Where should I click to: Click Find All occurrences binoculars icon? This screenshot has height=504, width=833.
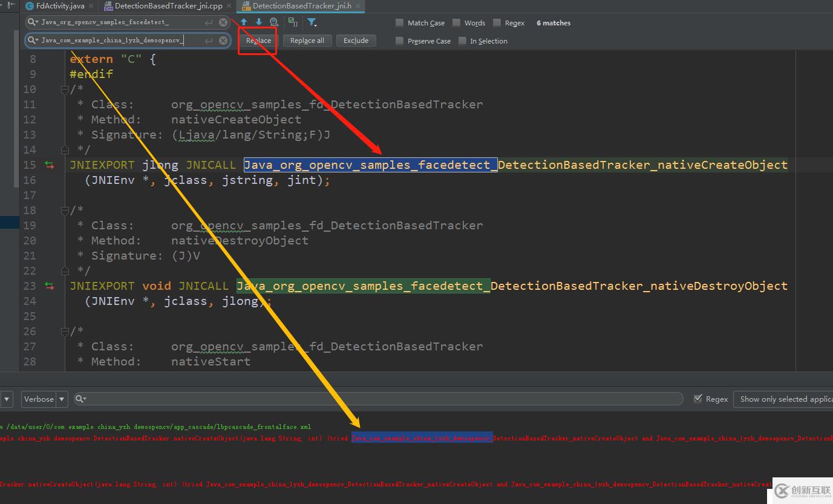click(x=274, y=22)
